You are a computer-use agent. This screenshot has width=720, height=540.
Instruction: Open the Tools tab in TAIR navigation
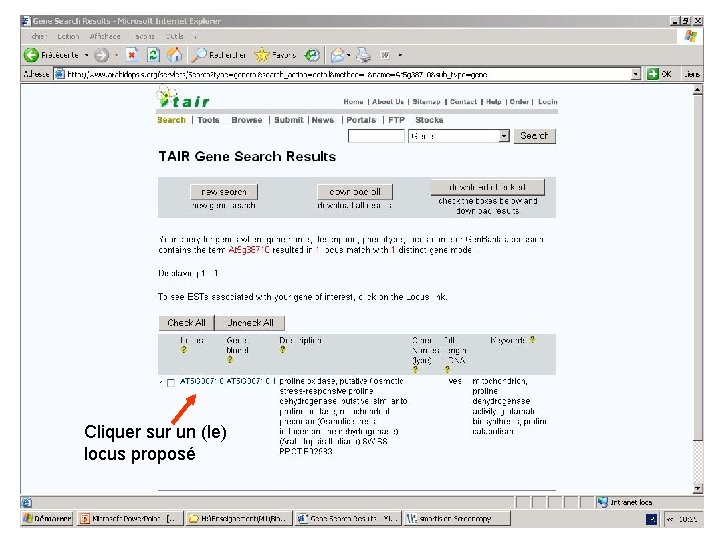tap(208, 120)
